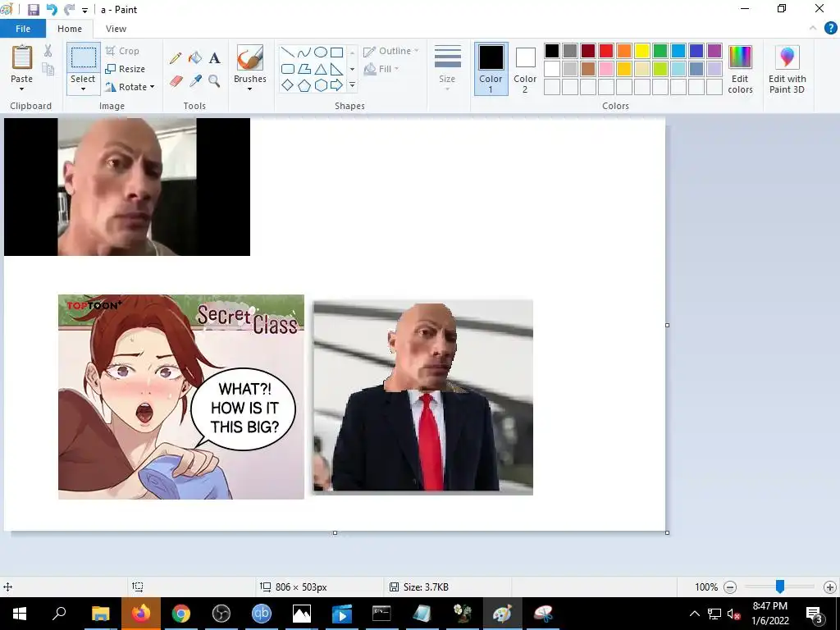Viewport: 840px width, 630px height.
Task: Switch to the View tab
Action: 116,29
